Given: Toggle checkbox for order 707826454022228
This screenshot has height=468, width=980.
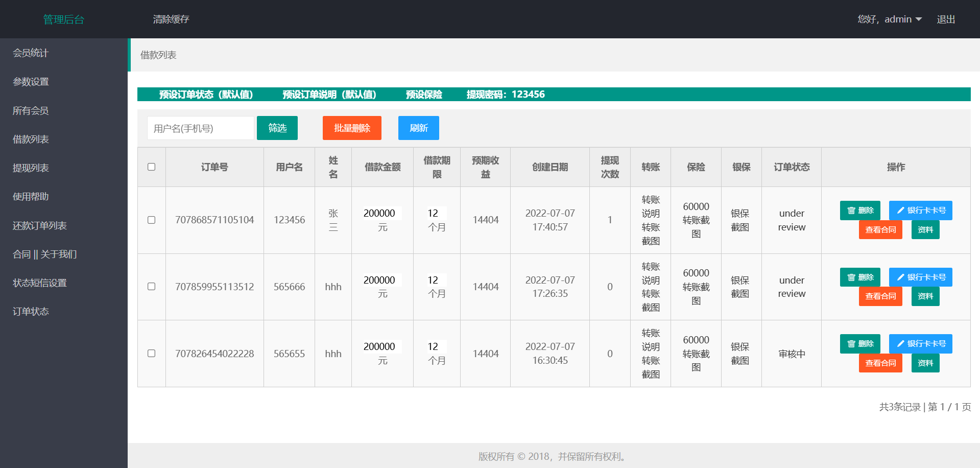Looking at the screenshot, I should [151, 354].
